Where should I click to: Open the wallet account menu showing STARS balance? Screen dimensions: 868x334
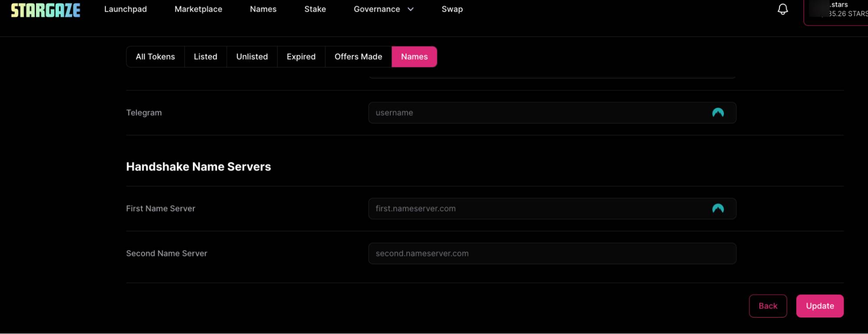tap(837, 10)
